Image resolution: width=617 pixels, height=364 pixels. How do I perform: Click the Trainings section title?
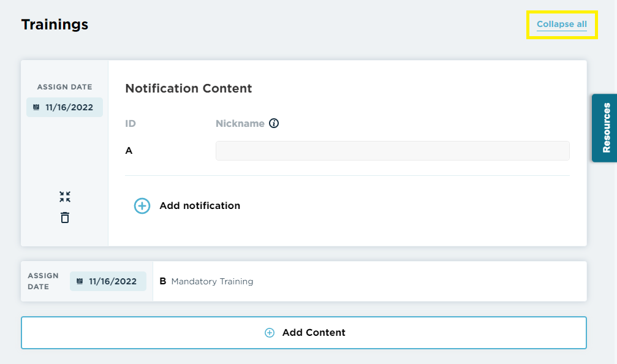point(55,25)
